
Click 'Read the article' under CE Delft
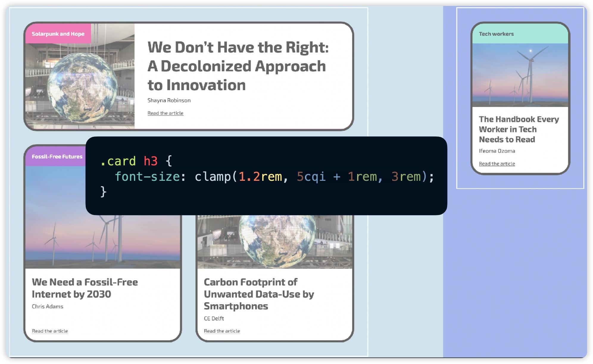click(x=222, y=331)
